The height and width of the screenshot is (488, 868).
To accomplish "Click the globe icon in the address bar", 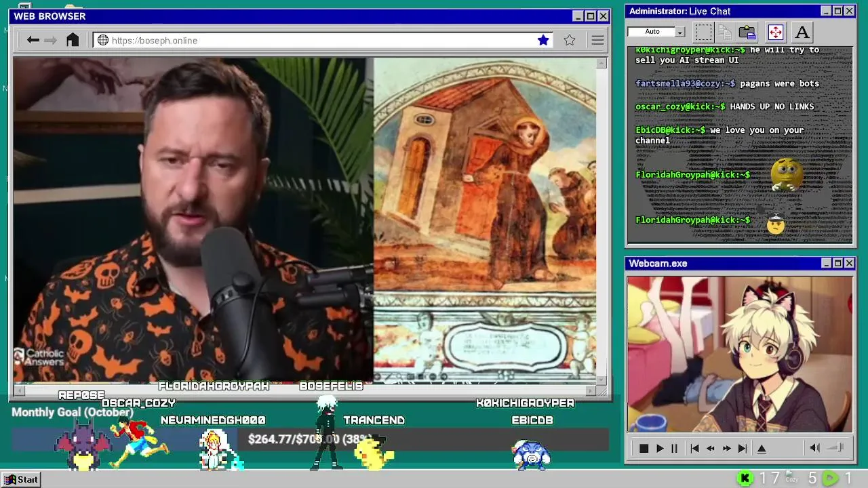I will 103,40.
